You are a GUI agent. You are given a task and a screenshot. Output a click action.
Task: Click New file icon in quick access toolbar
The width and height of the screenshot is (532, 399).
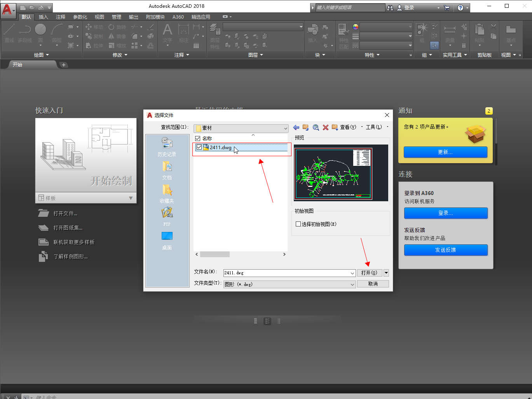(x=23, y=7)
